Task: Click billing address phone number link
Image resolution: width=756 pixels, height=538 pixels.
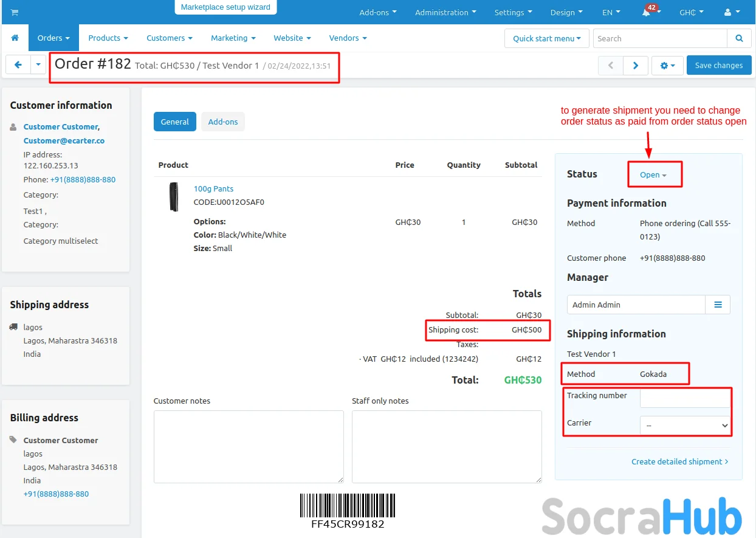Action: (56, 494)
